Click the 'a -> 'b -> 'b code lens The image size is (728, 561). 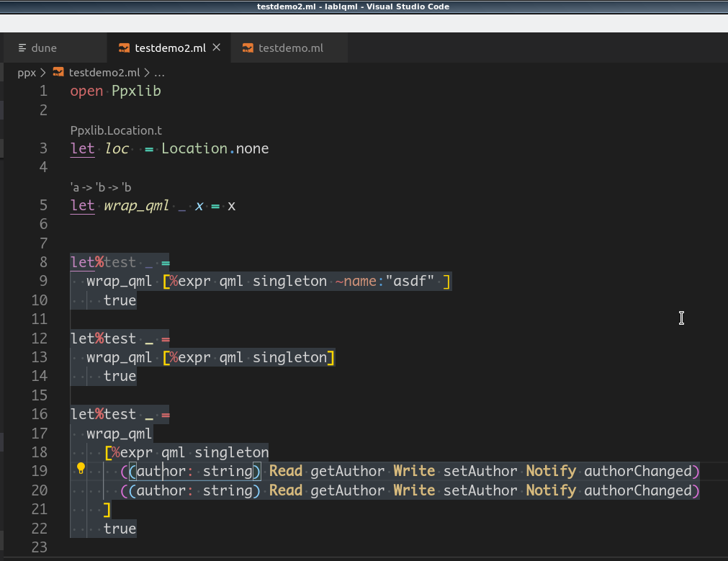tap(101, 188)
